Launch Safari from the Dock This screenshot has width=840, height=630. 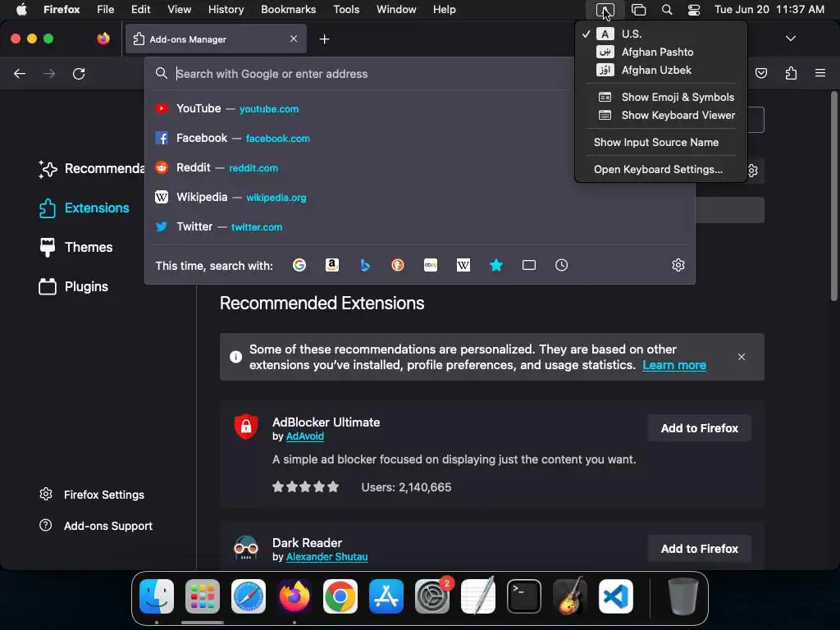click(x=249, y=596)
